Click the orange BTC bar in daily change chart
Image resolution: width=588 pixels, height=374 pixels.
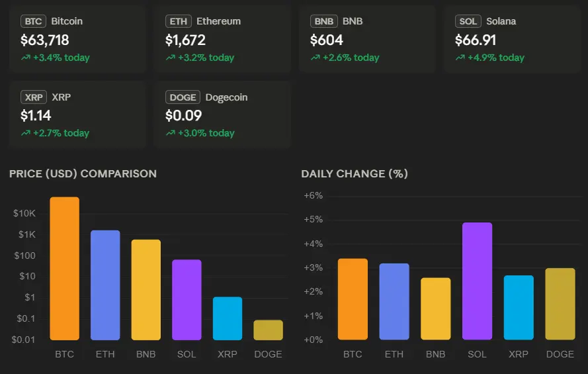[x=353, y=299]
